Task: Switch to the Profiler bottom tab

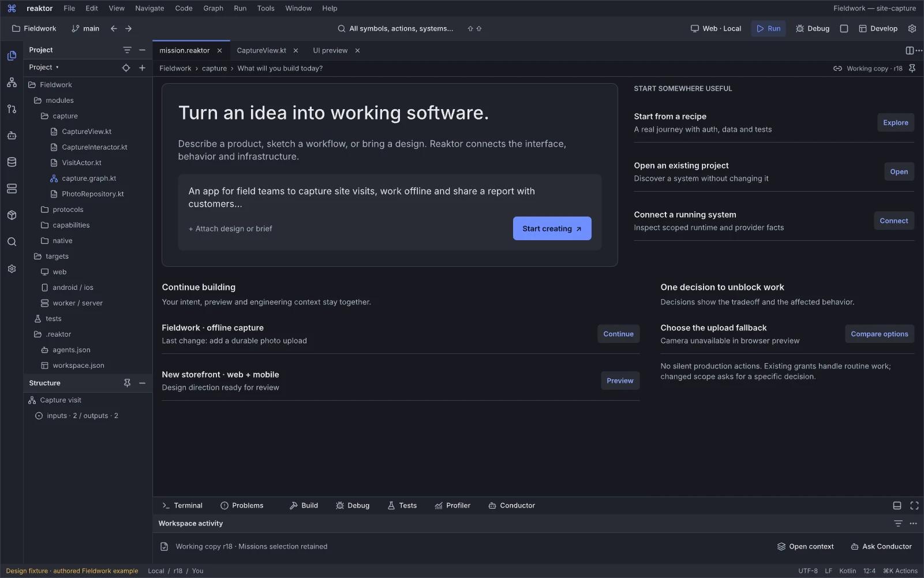Action: [x=452, y=505]
